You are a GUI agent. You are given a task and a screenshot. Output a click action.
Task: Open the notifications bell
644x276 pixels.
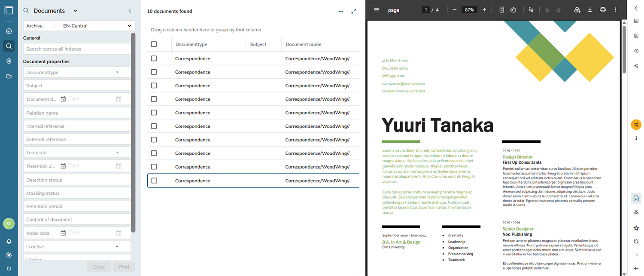9,242
